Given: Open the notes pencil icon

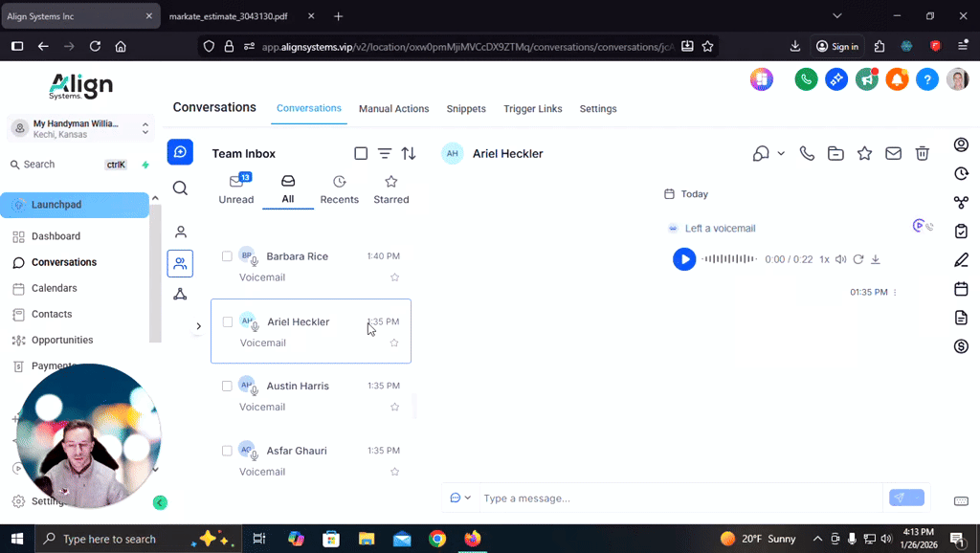Looking at the screenshot, I should coord(961,260).
